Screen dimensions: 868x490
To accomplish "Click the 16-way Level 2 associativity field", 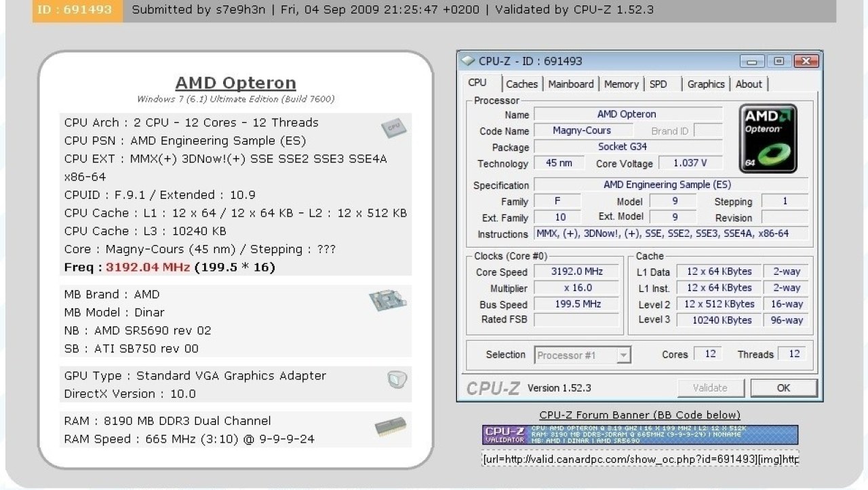I will 787,304.
